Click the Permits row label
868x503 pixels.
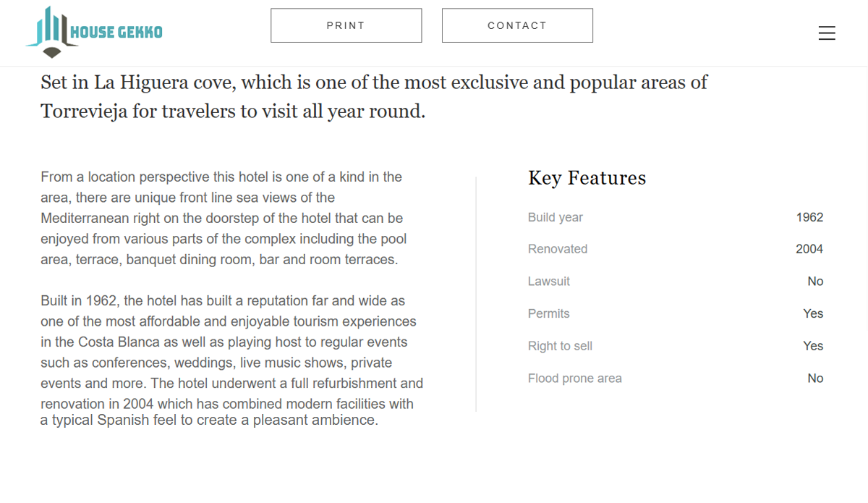548,313
